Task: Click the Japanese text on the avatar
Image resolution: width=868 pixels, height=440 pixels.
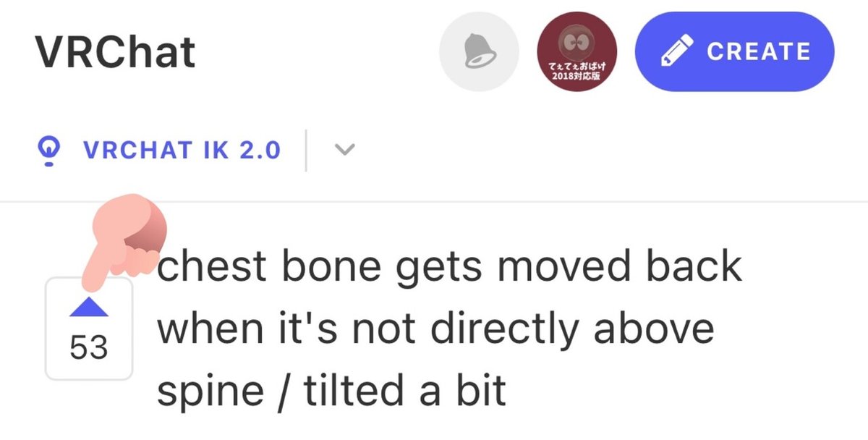Action: click(576, 72)
